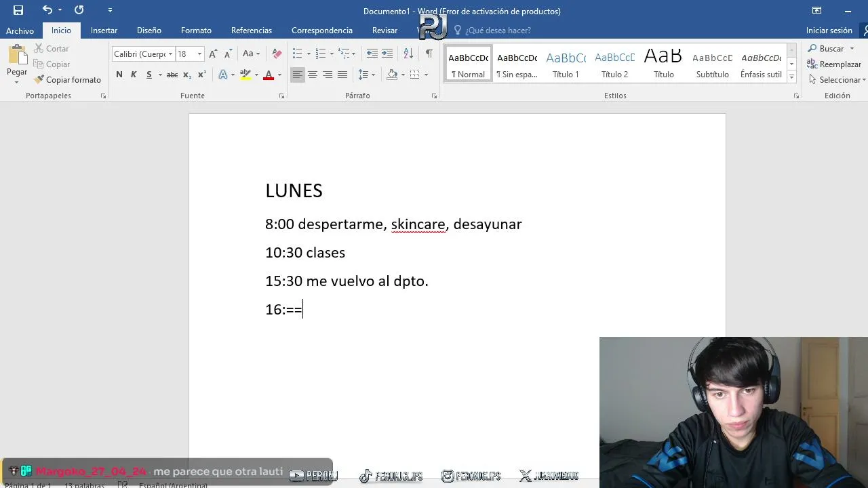Apply subscript formatting

coord(187,75)
